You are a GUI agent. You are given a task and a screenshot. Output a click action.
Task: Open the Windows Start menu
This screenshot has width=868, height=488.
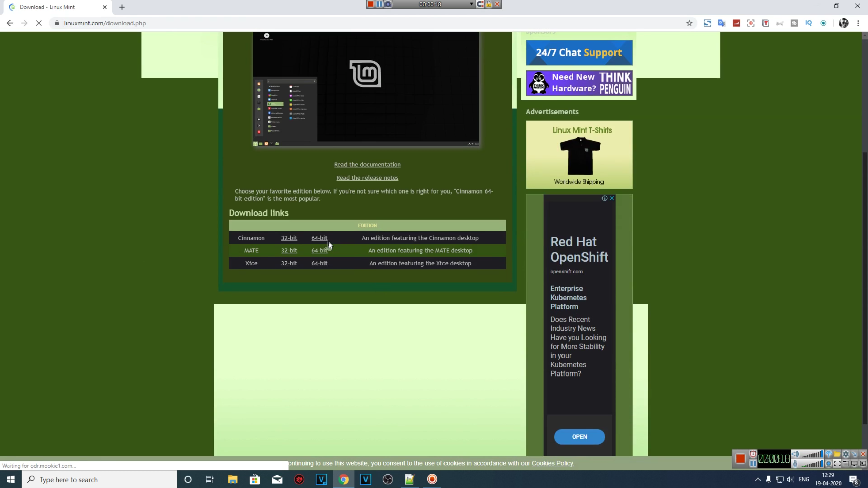click(11, 479)
